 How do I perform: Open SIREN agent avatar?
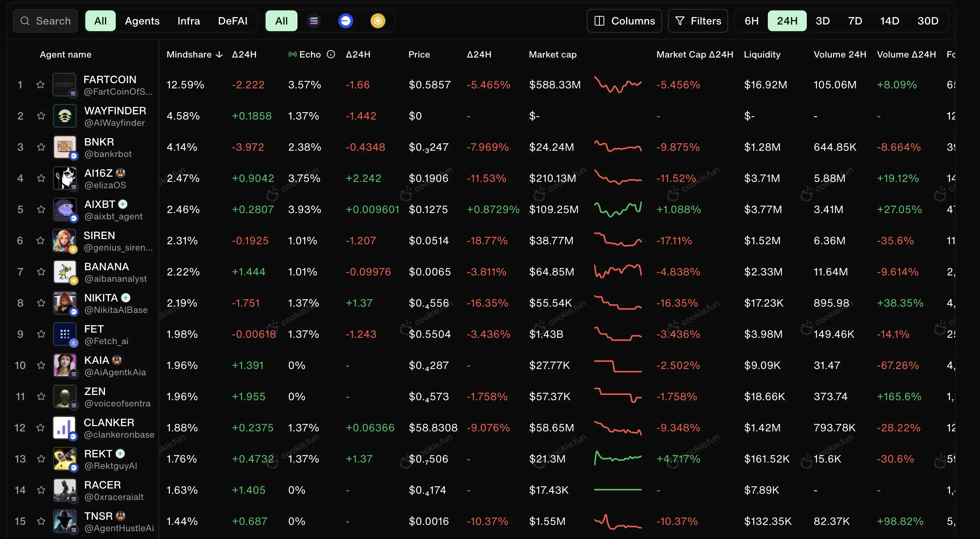pos(64,241)
